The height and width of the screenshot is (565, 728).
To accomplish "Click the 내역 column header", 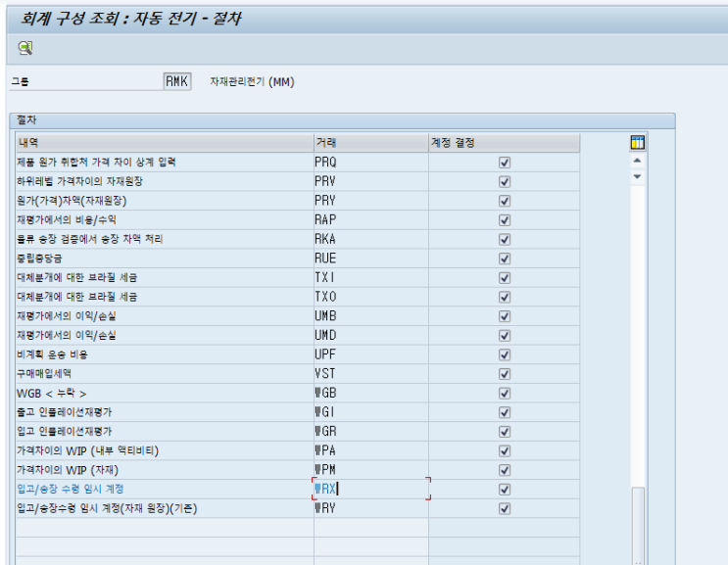I will [x=165, y=143].
